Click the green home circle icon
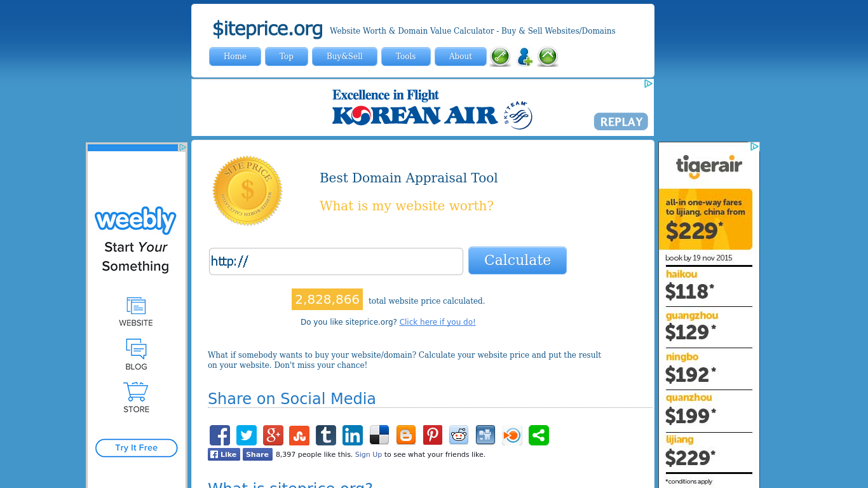Viewport: 868px width, 488px height. 547,57
